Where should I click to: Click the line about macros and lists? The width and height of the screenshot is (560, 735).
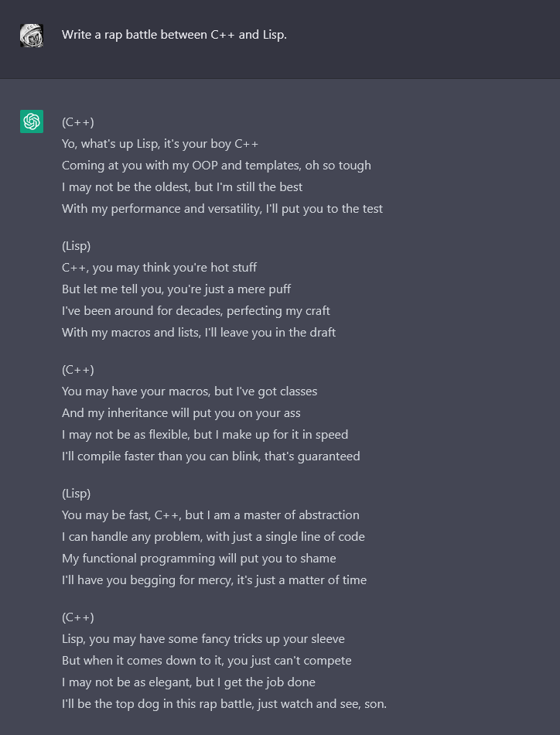click(x=199, y=333)
